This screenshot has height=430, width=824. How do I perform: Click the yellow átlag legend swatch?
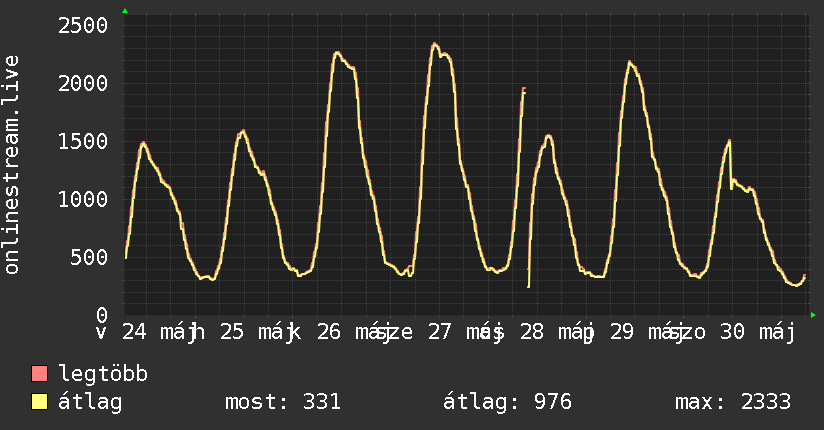(x=39, y=402)
